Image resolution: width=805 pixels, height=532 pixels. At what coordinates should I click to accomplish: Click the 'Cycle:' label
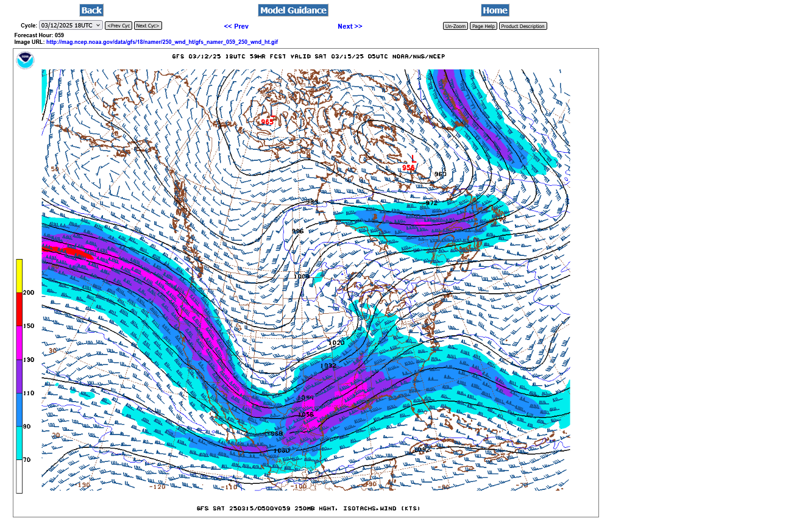pyautogui.click(x=29, y=26)
